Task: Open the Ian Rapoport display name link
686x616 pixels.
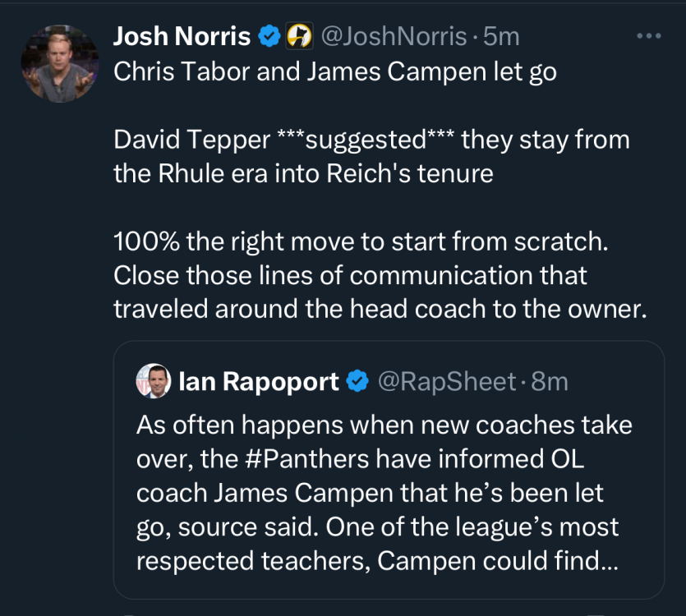Action: 258,381
